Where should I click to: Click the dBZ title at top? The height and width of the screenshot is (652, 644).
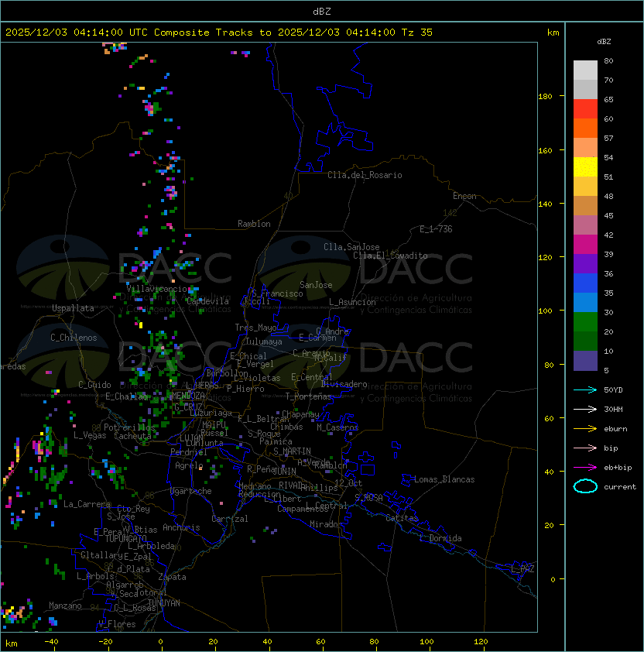click(322, 12)
